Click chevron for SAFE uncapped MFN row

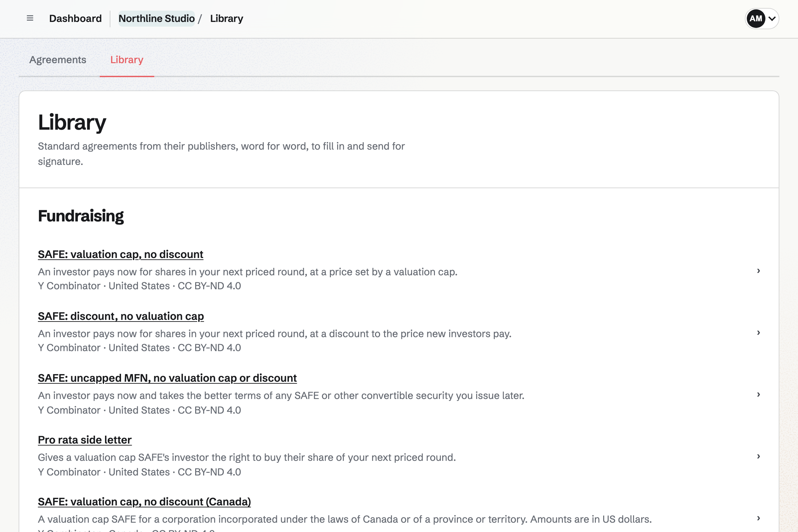click(x=758, y=394)
